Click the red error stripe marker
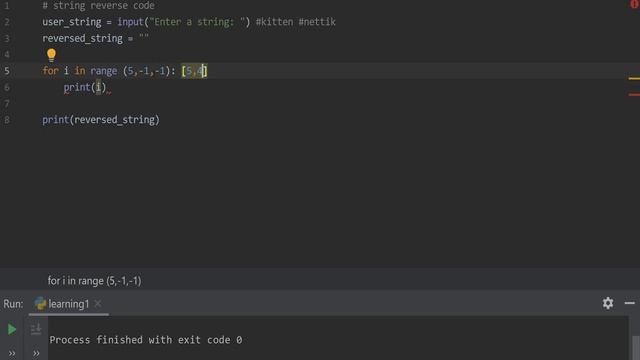This screenshot has width=640, height=360. pyautogui.click(x=634, y=94)
